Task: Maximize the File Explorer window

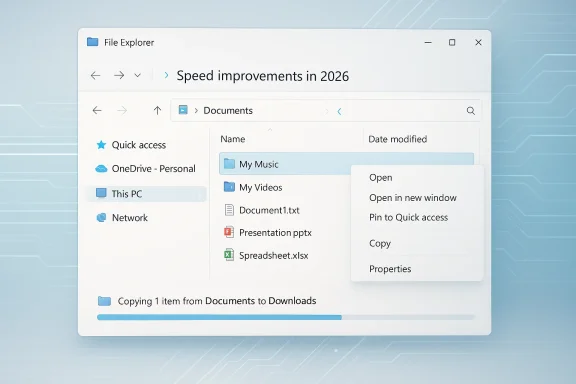Action: [452, 42]
